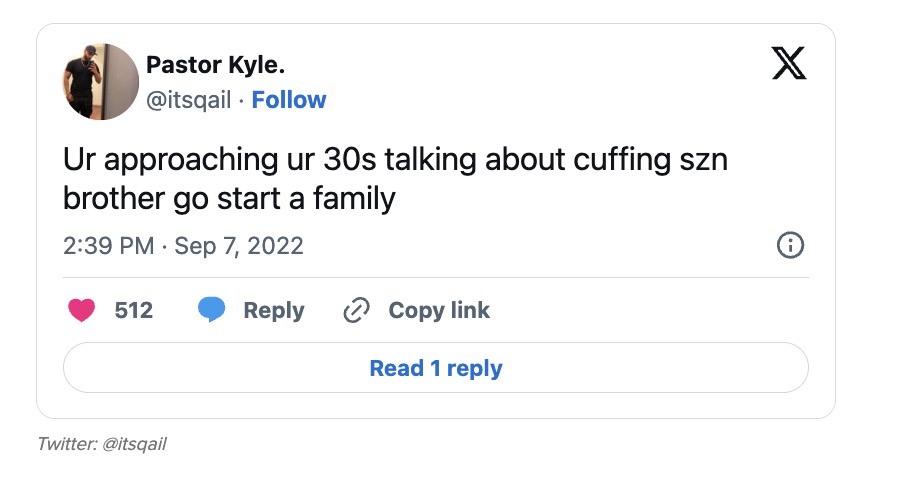Image resolution: width=904 pixels, height=482 pixels.
Task: Click the "Reply" text label
Action: tap(273, 311)
